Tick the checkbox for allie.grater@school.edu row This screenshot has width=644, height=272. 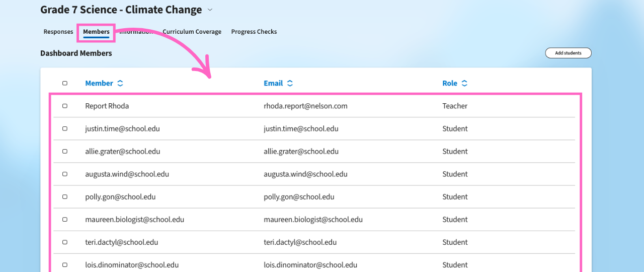(x=64, y=151)
